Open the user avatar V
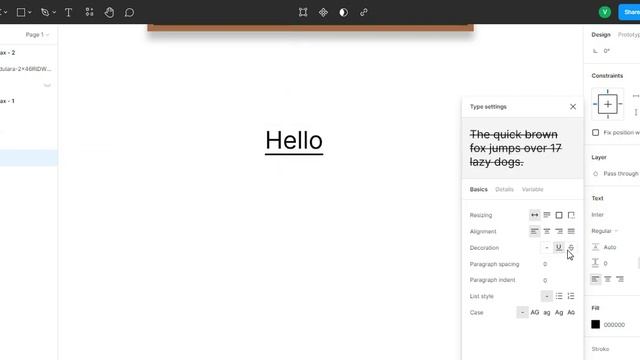Viewport: 640px width, 360px height. (x=604, y=12)
